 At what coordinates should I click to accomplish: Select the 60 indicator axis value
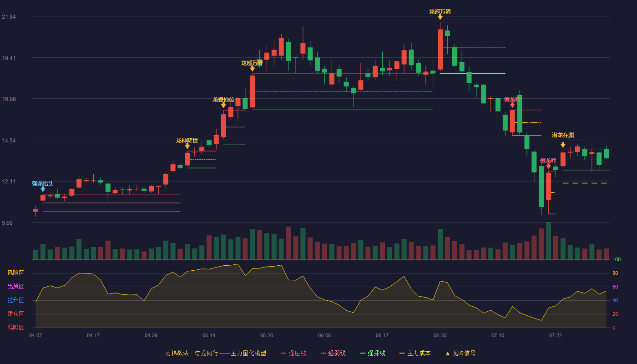(x=615, y=287)
